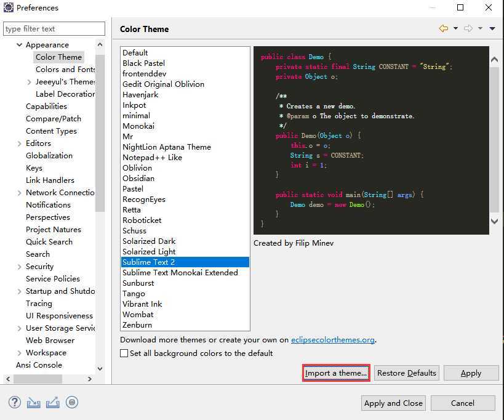Image resolution: width=504 pixels, height=420 pixels.
Task: Open the Forward history dropdown arrow
Action: click(480, 28)
